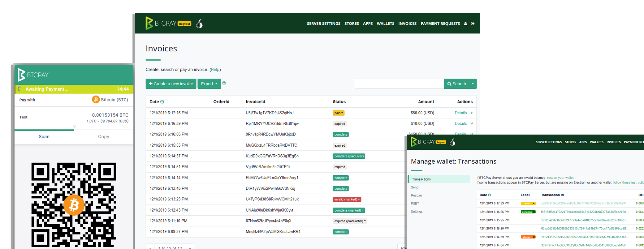644x249 pixels.
Task: Select Transactions in wallet sidebar
Action: coord(439,179)
